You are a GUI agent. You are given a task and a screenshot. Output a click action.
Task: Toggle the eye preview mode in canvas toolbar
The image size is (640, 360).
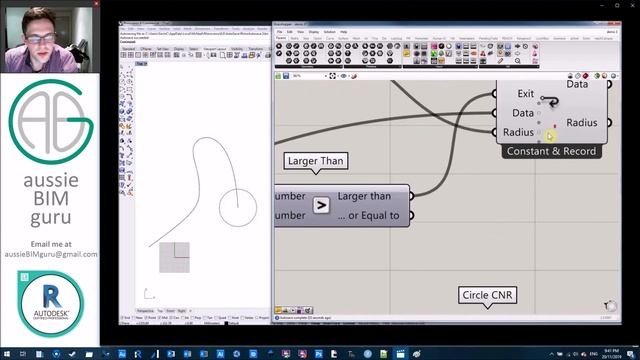point(344,76)
